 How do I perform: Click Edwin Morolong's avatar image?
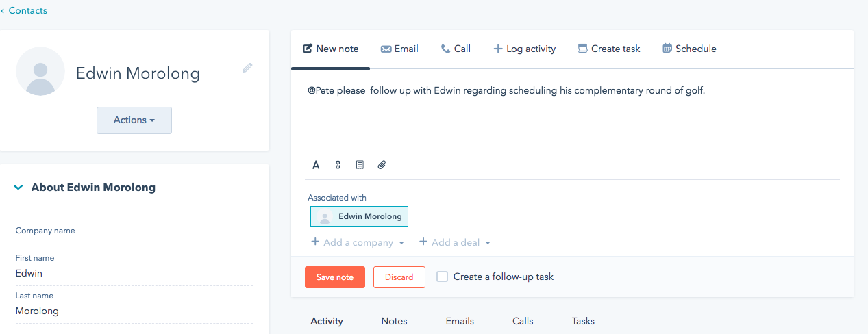[x=40, y=71]
